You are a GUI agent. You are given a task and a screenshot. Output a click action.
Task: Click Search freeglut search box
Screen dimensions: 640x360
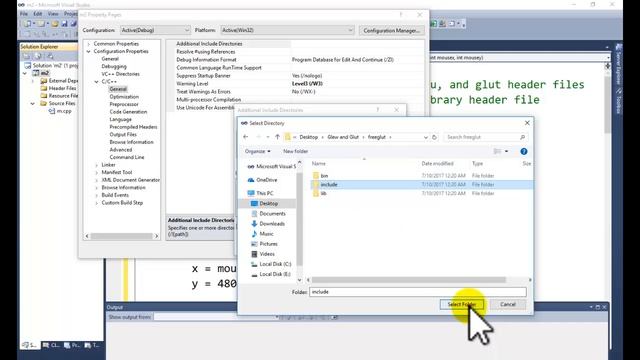tap(485, 137)
